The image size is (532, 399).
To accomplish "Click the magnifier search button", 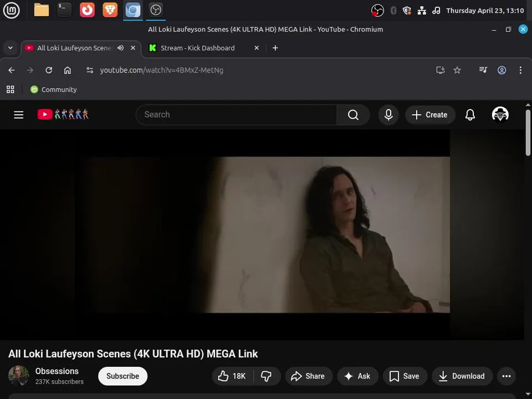I will click(x=353, y=115).
